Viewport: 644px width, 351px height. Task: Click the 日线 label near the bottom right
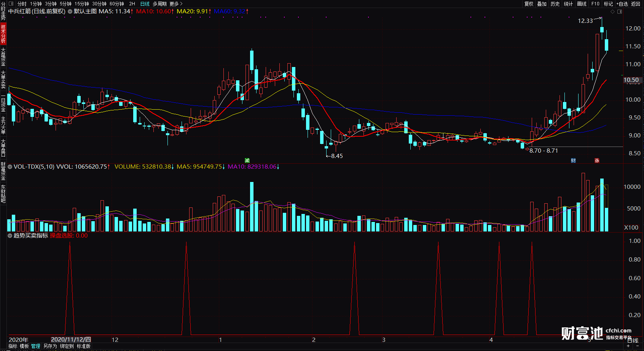point(633,340)
